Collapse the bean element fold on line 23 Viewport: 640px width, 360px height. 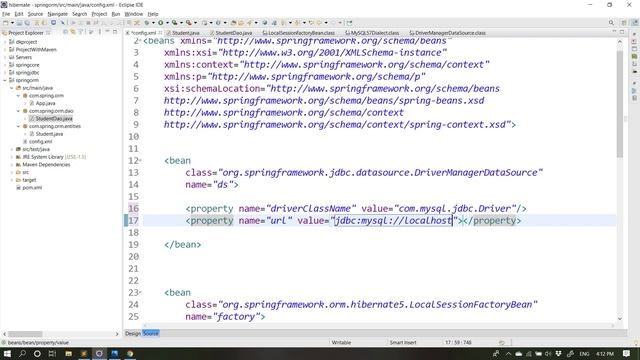(x=141, y=293)
